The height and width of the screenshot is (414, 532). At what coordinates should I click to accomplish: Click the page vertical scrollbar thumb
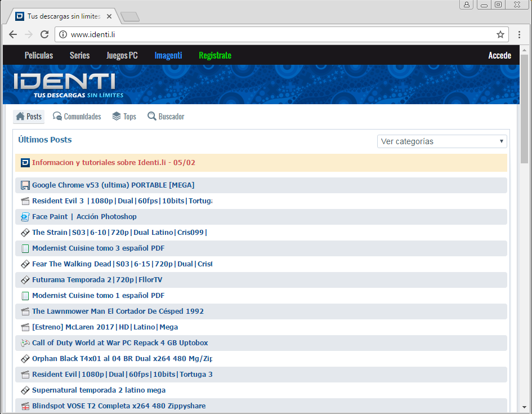point(524,109)
